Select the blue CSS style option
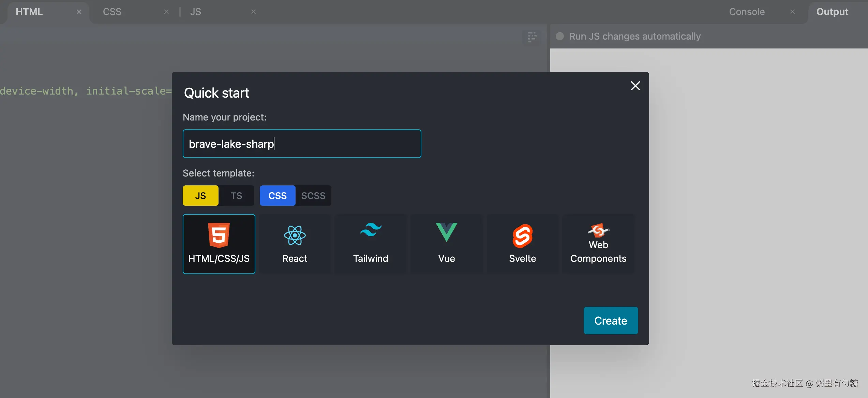The width and height of the screenshot is (868, 398). click(x=277, y=196)
